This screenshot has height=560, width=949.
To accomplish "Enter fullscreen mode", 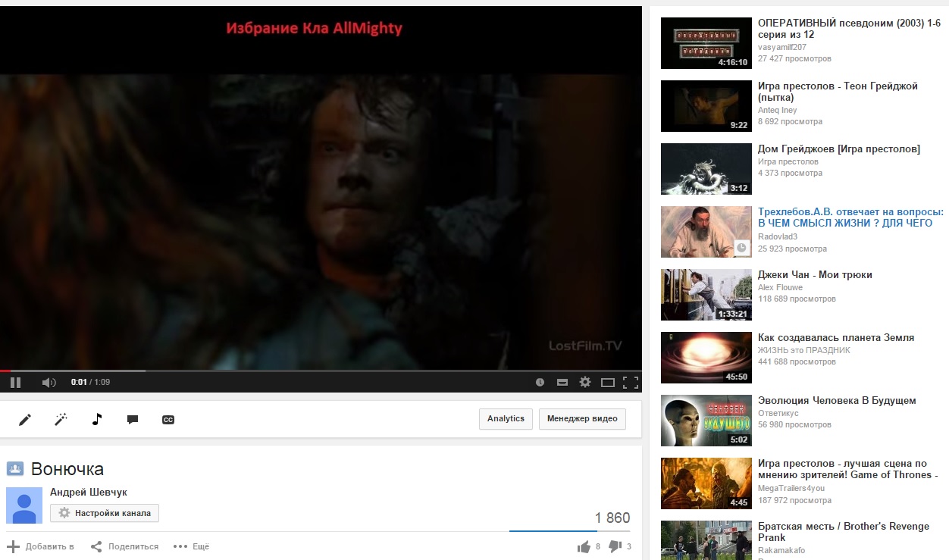I will coord(630,382).
